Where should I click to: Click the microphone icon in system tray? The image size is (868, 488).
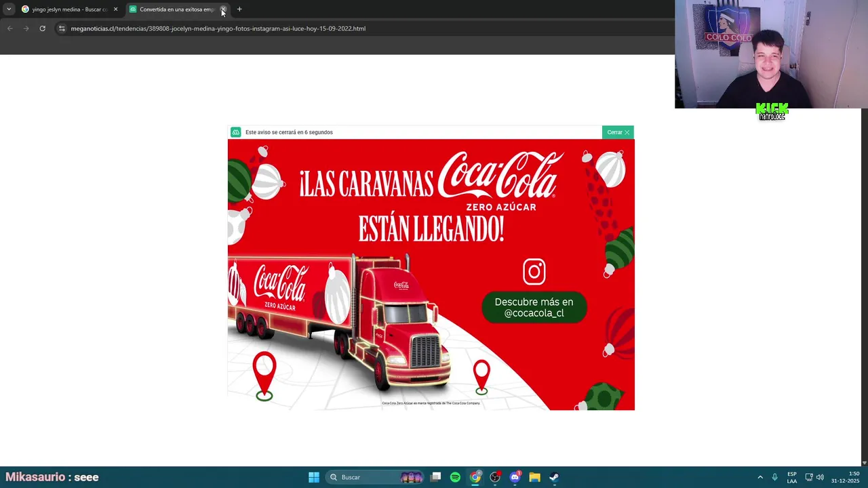point(774,477)
